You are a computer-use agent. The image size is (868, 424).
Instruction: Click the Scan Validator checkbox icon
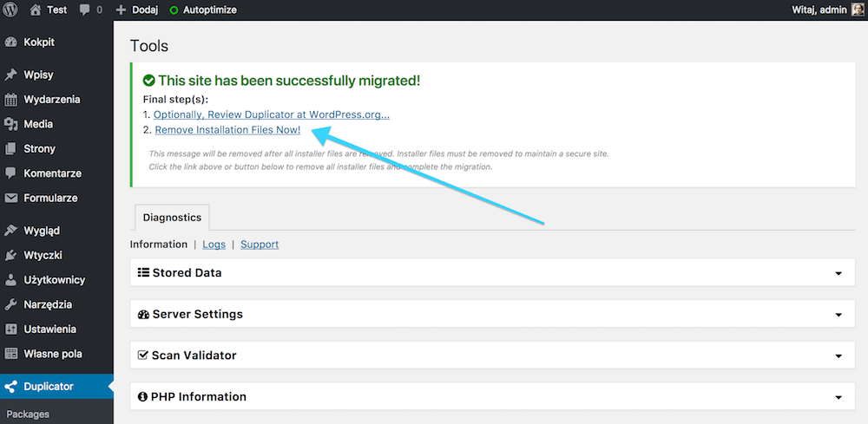143,356
